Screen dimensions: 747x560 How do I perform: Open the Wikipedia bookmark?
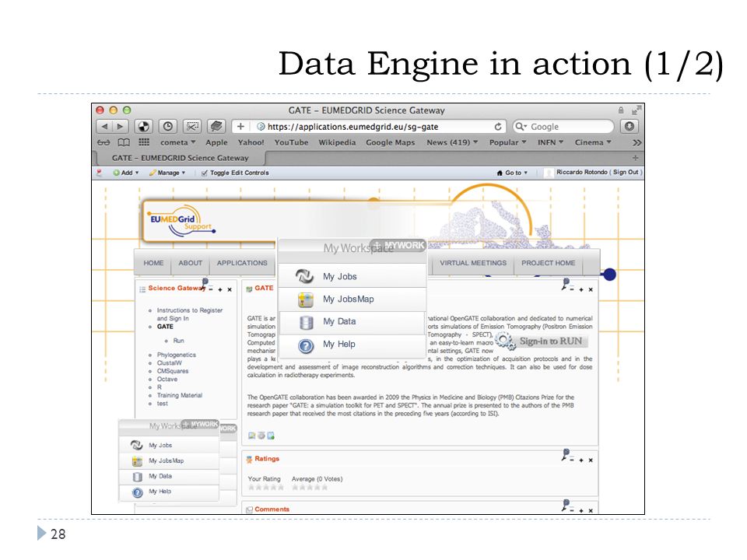pyautogui.click(x=337, y=142)
